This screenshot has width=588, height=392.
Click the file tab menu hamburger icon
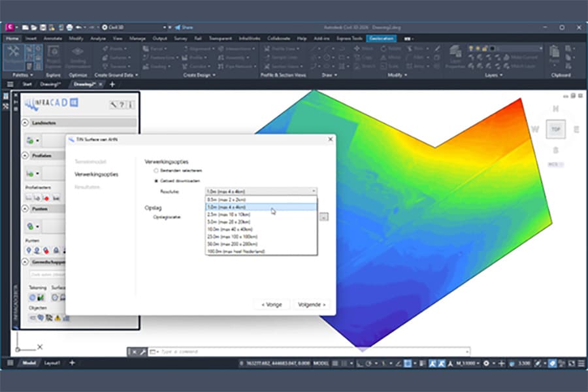point(10,84)
